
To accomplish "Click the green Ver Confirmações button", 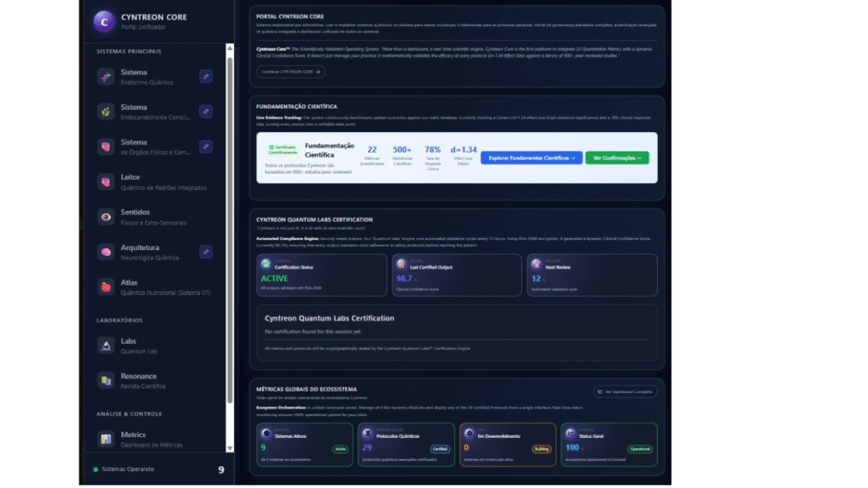I will 616,158.
